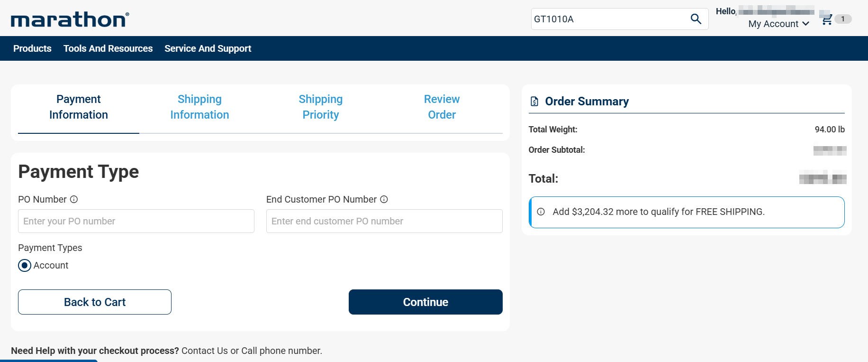The height and width of the screenshot is (362, 868).
Task: Click PO Number info icon
Action: pyautogui.click(x=74, y=199)
